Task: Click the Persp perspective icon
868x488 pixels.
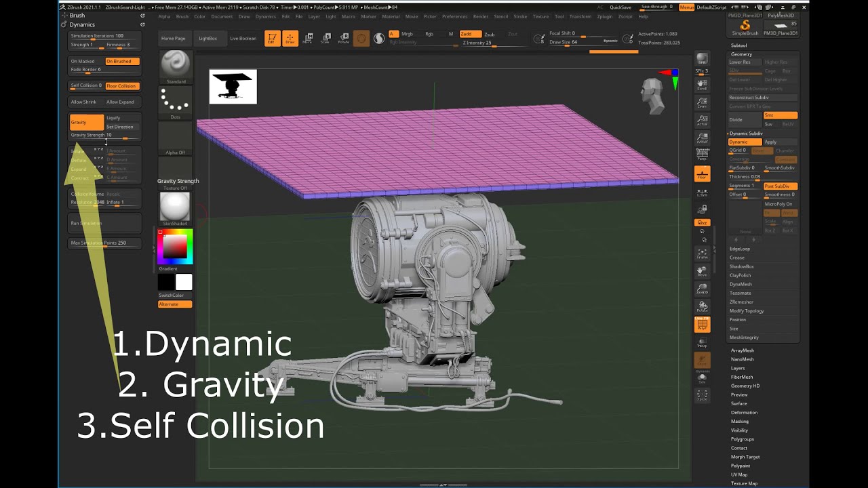Action: click(x=702, y=155)
